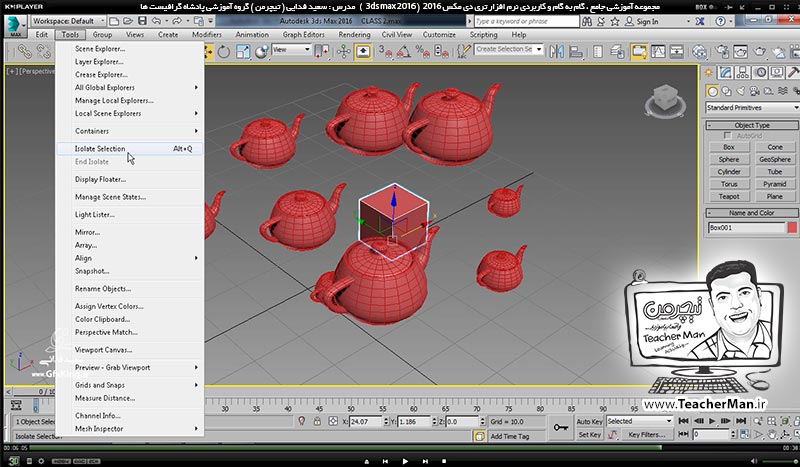Toggle absolute/offset transform type-in mode icon
800x467 pixels.
tap(333, 421)
